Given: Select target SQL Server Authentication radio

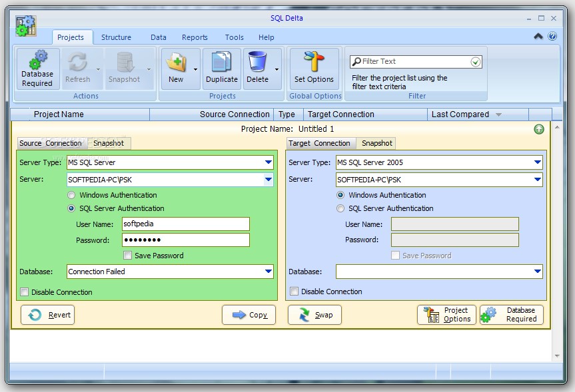Looking at the screenshot, I should tap(340, 208).
